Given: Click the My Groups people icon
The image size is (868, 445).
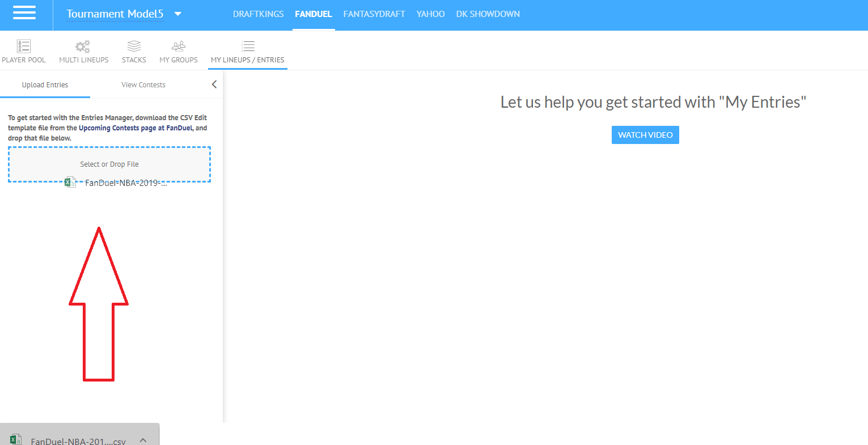Looking at the screenshot, I should point(179,46).
